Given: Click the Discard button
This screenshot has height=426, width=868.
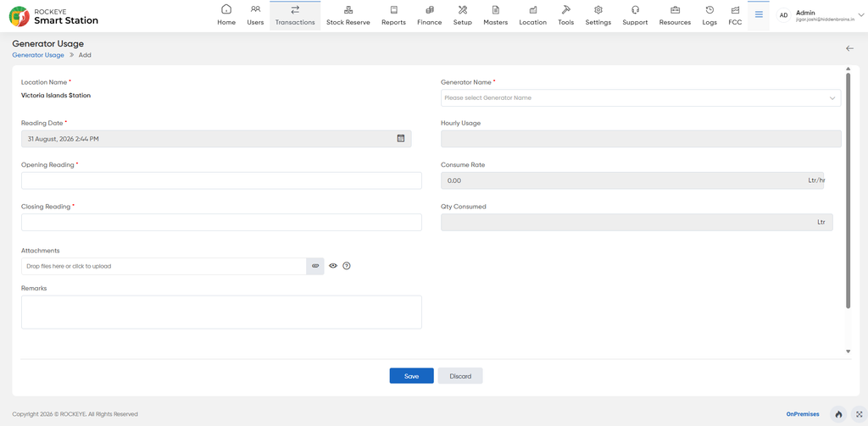Looking at the screenshot, I should click(x=460, y=376).
